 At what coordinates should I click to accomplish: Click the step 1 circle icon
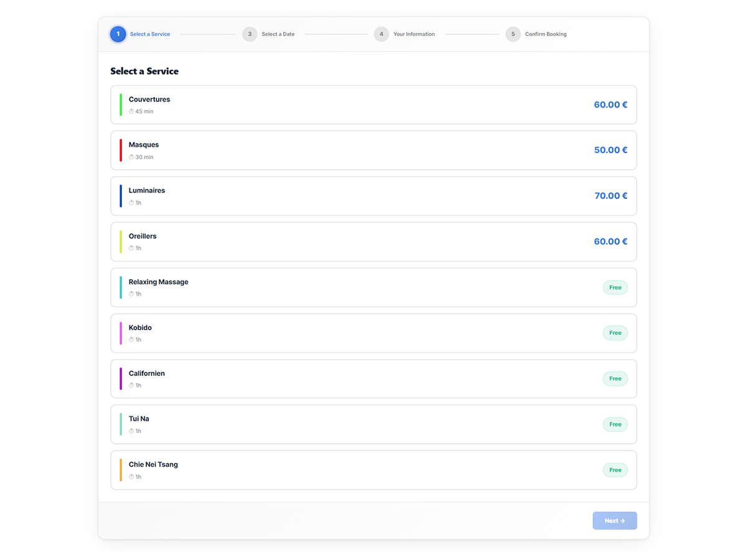tap(118, 34)
